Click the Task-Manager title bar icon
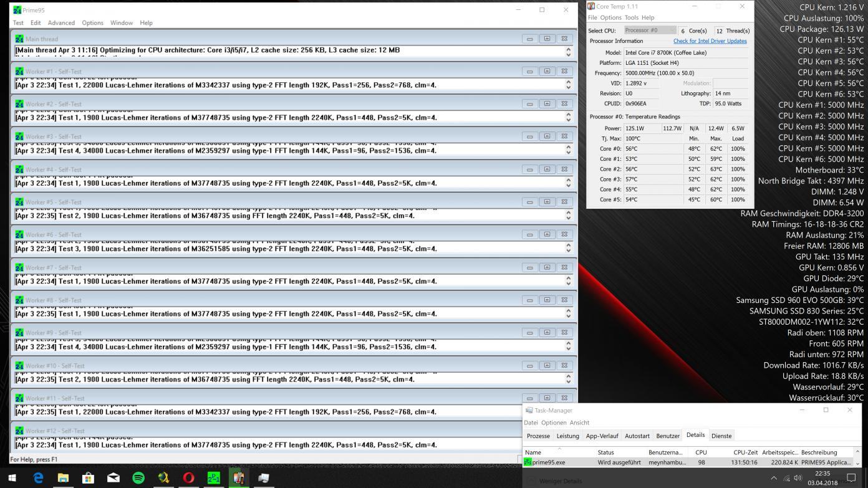868x488 pixels. click(529, 410)
